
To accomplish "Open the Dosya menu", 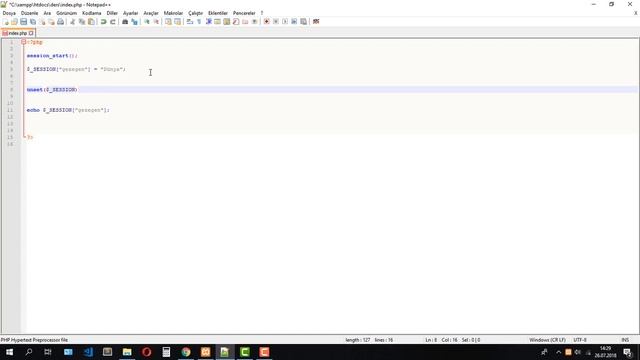I will (x=9, y=13).
